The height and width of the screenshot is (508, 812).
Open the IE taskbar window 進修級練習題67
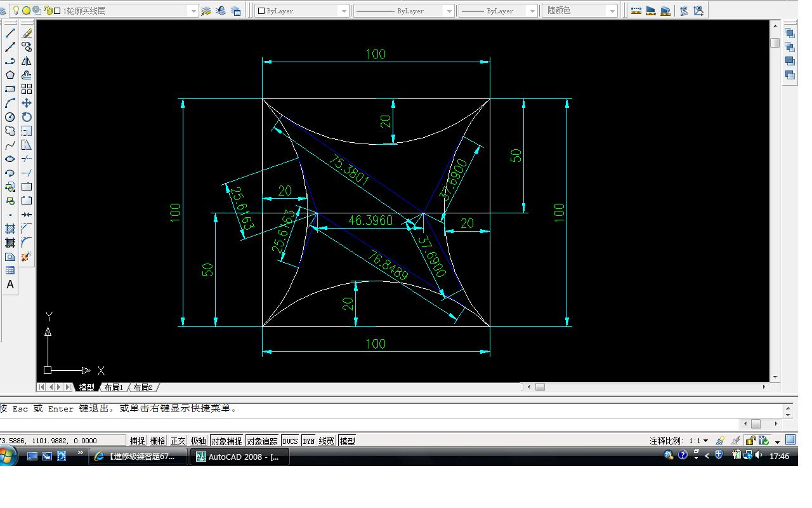click(139, 456)
